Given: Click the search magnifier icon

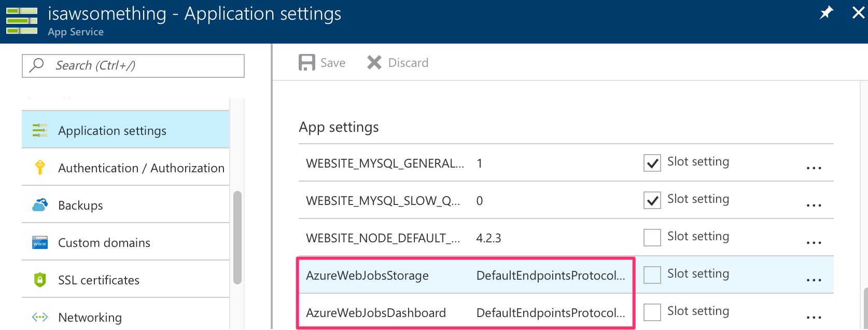Looking at the screenshot, I should point(37,65).
